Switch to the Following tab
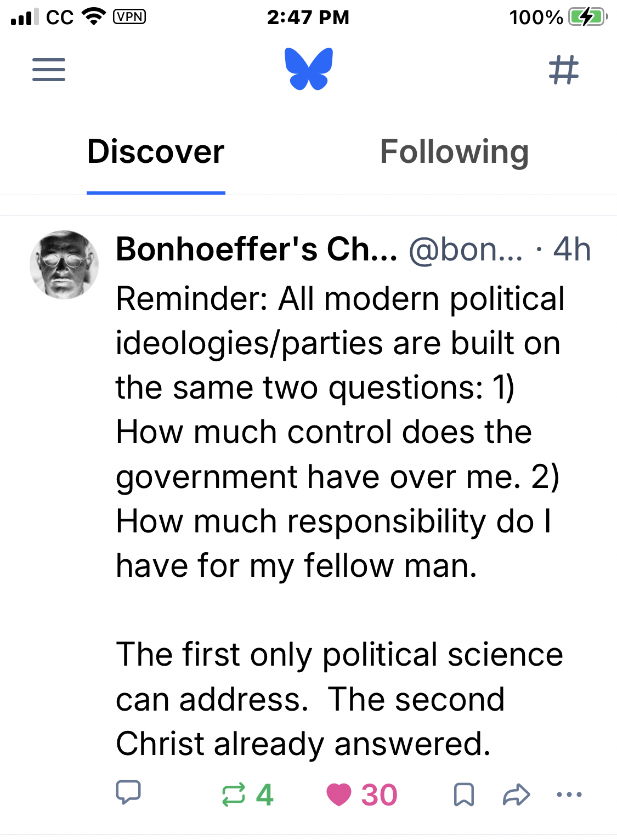The image size is (617, 840). 454,152
